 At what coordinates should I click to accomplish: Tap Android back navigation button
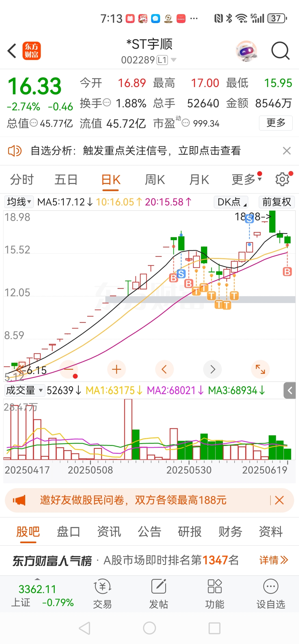(84, 628)
